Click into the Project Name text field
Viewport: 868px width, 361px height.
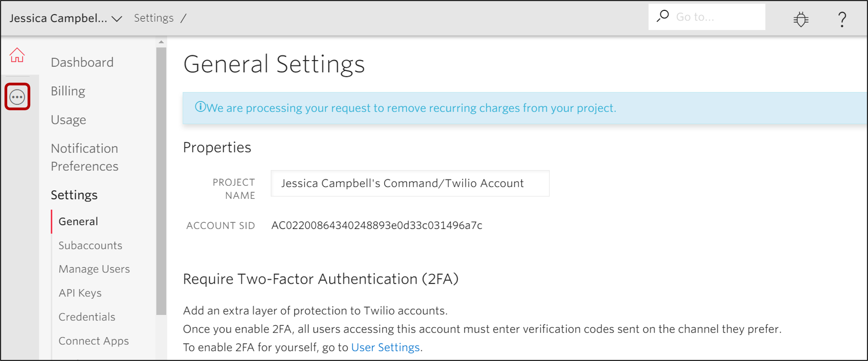[x=410, y=183]
